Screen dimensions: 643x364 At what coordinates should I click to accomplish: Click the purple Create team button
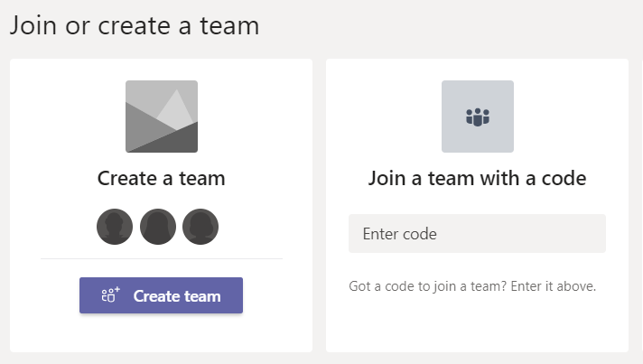pos(161,295)
